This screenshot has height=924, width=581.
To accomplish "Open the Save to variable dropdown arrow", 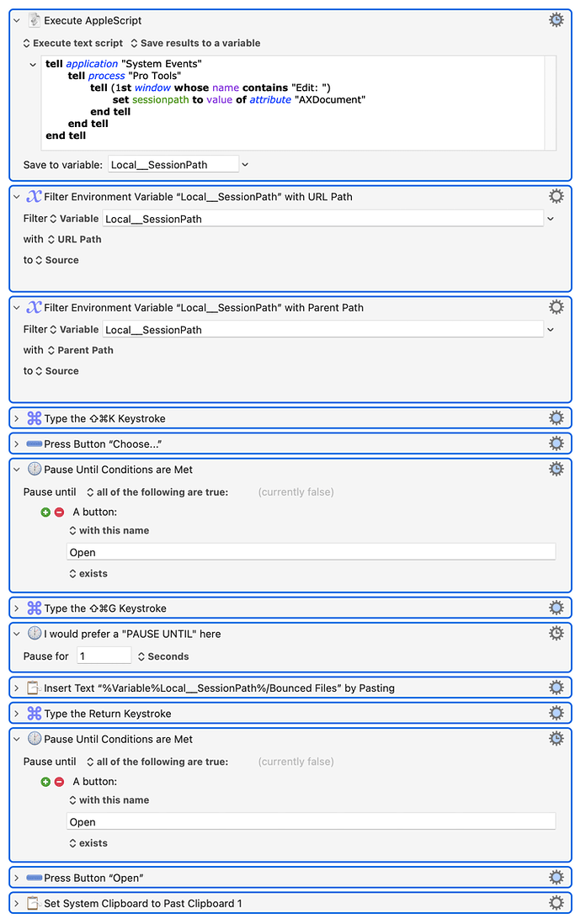I will 245,165.
